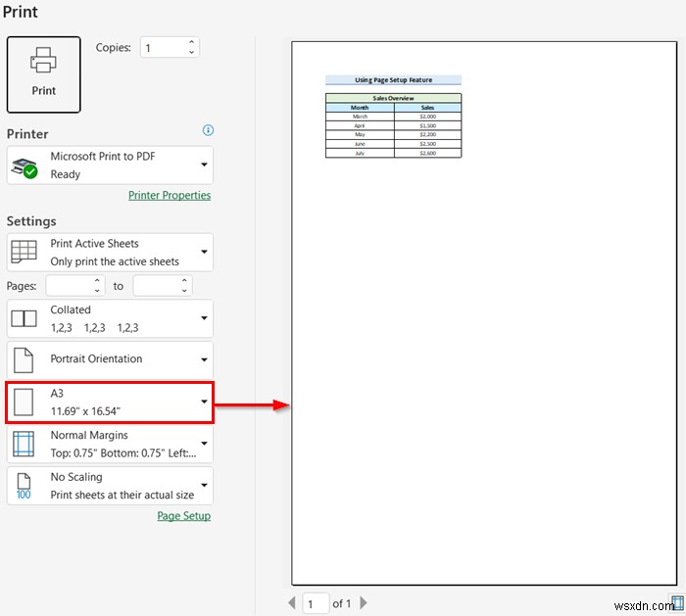Viewport: 686px width, 616px height.
Task: Click the current page number box
Action: pyautogui.click(x=316, y=603)
